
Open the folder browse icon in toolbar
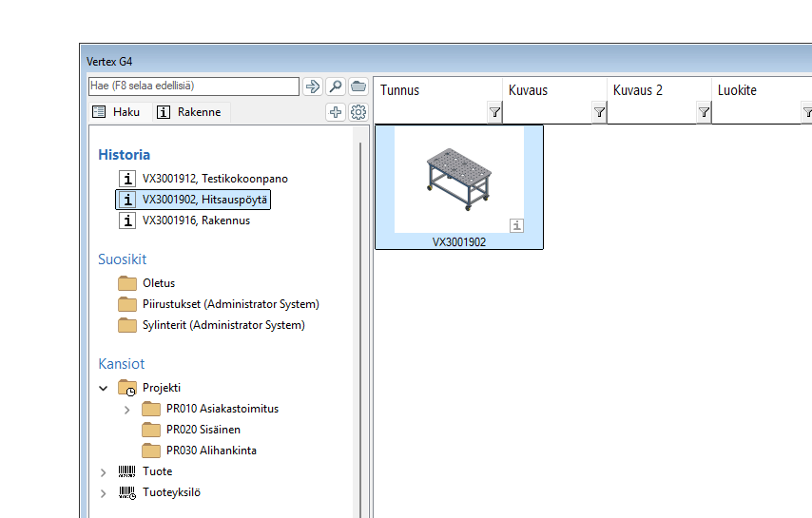pos(358,86)
